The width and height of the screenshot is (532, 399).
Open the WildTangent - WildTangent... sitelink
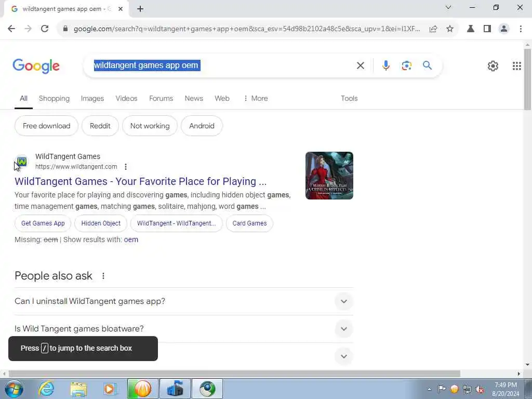tap(177, 223)
